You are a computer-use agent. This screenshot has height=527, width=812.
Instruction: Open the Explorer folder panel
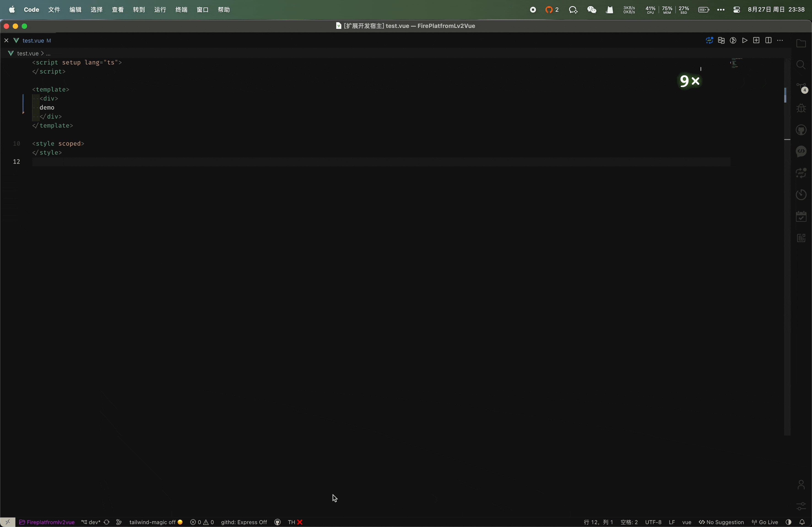(801, 44)
